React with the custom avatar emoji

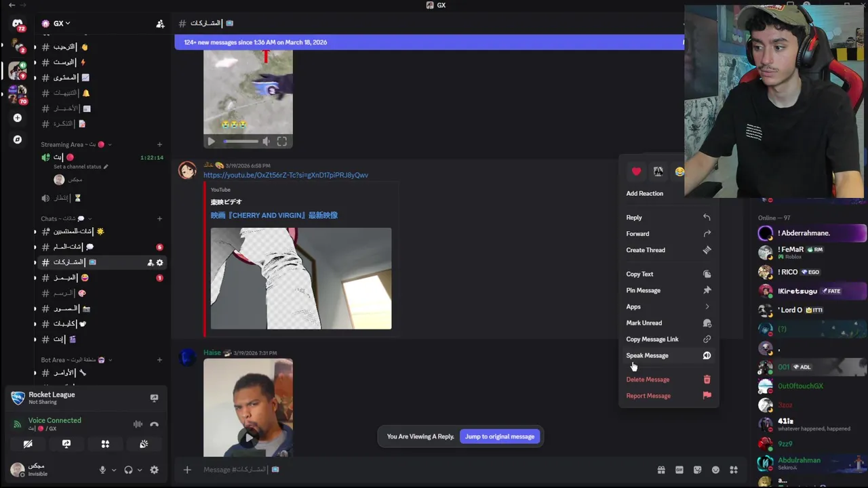(x=658, y=172)
